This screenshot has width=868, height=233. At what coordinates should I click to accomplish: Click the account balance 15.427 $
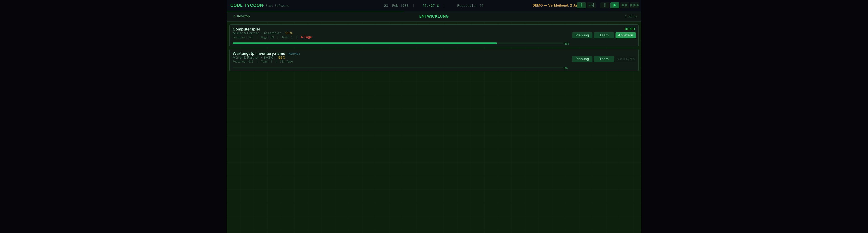click(431, 6)
